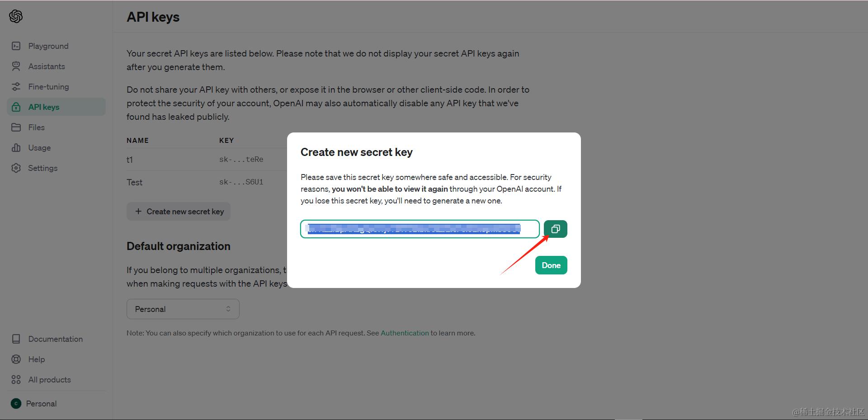Click the Help lifebuoy icon
The height and width of the screenshot is (420, 868).
tap(16, 359)
